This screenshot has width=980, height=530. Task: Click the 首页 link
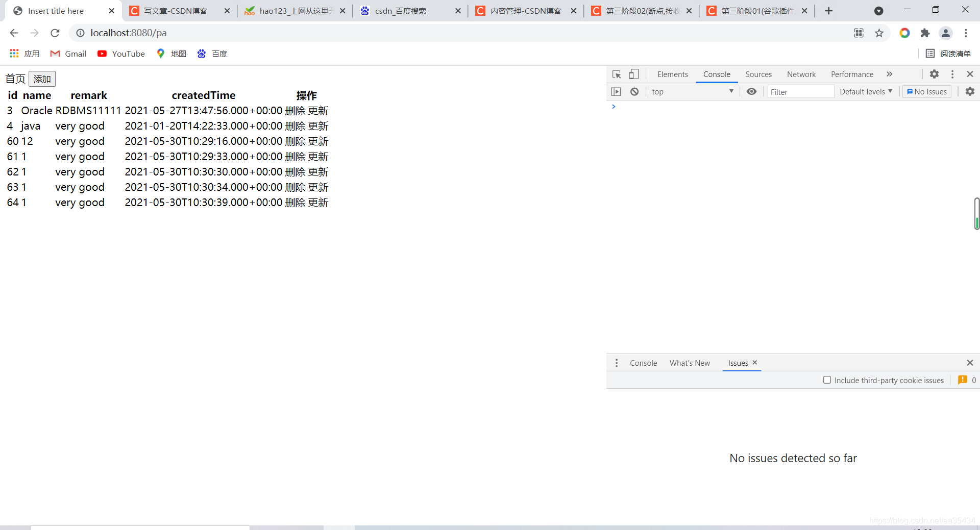pyautogui.click(x=15, y=79)
